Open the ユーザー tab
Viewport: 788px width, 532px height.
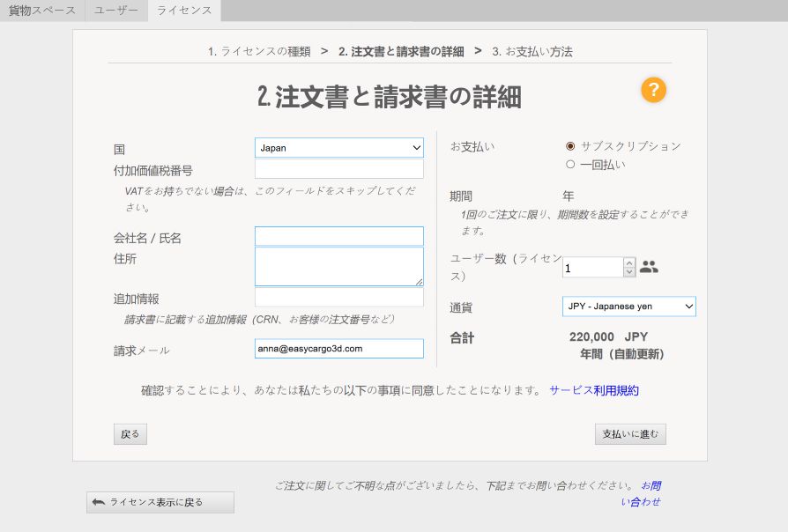pyautogui.click(x=116, y=11)
